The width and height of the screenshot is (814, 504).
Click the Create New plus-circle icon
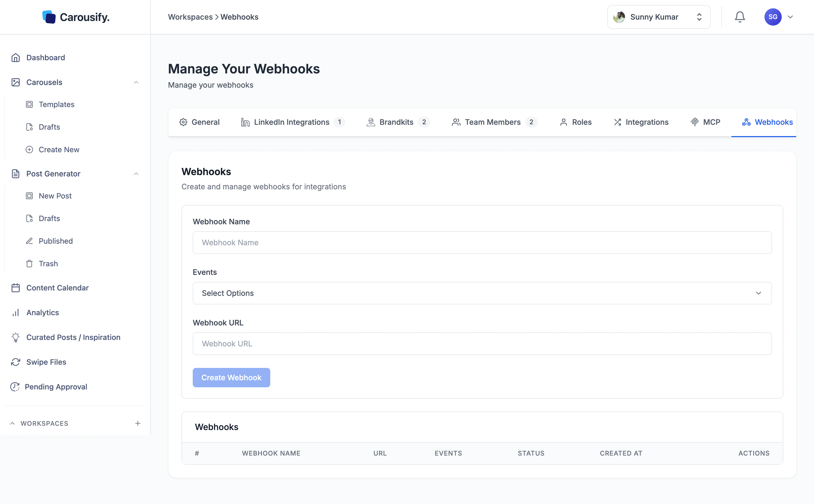click(x=29, y=150)
